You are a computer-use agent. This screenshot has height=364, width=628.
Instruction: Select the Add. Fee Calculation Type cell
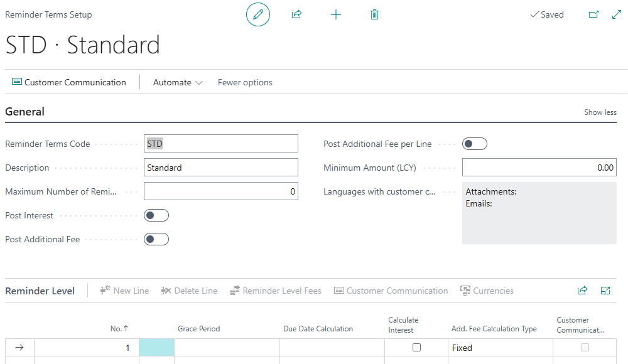[x=501, y=348]
